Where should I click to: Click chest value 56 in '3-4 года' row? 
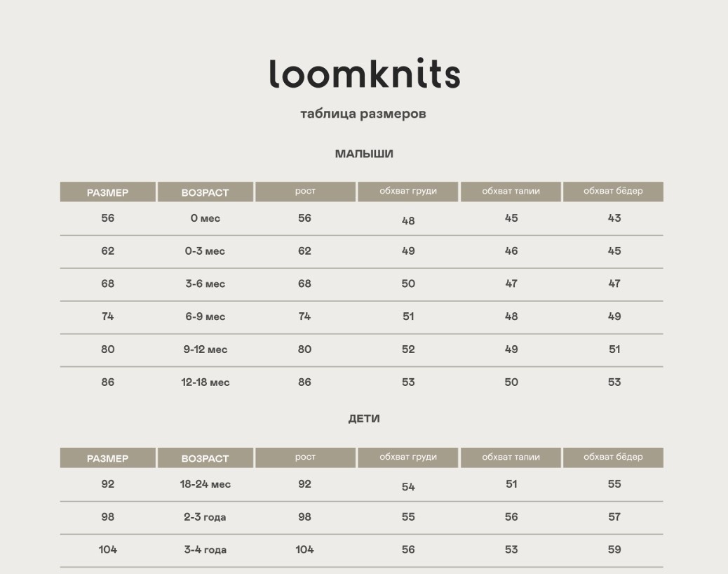[x=408, y=550]
